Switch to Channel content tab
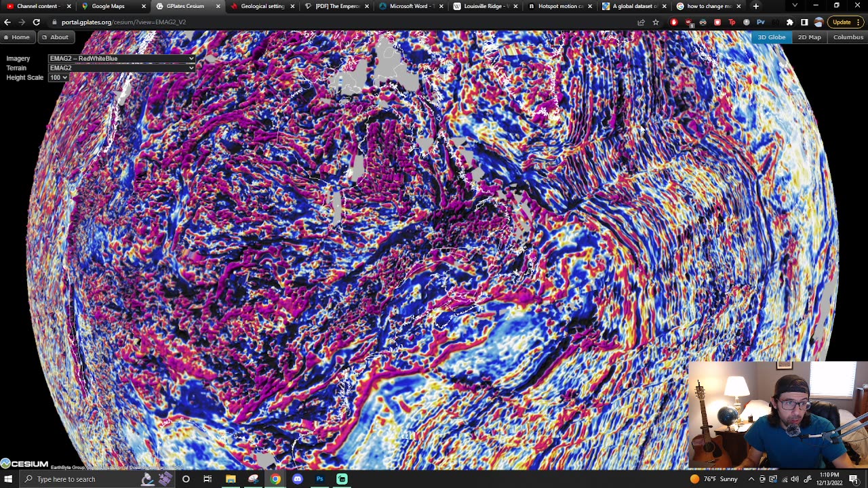The image size is (868, 488). [x=37, y=6]
